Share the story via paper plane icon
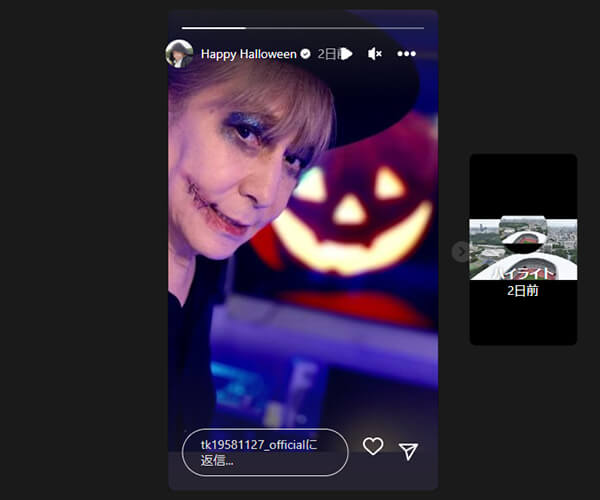The height and width of the screenshot is (500, 600). coord(408,451)
